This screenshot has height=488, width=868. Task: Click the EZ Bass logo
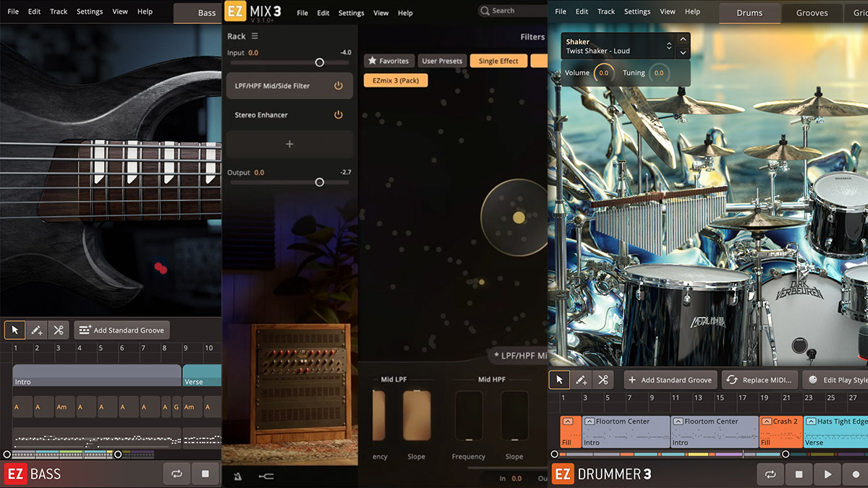tap(33, 474)
